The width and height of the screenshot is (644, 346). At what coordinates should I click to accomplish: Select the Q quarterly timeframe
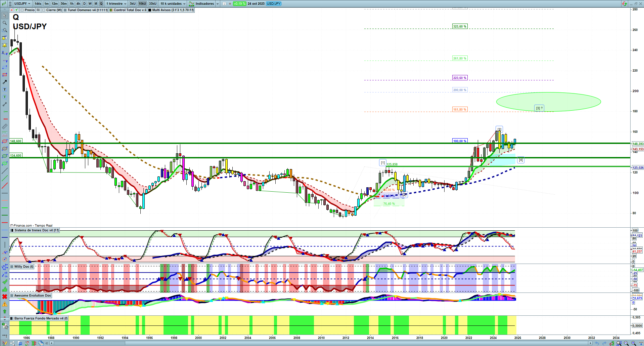(101, 4)
